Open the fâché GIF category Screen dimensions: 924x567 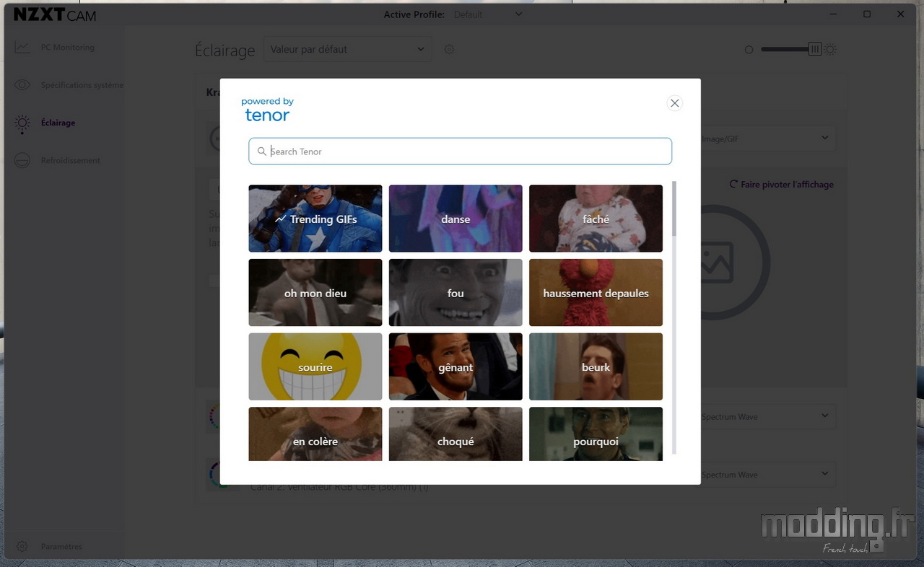tap(596, 219)
